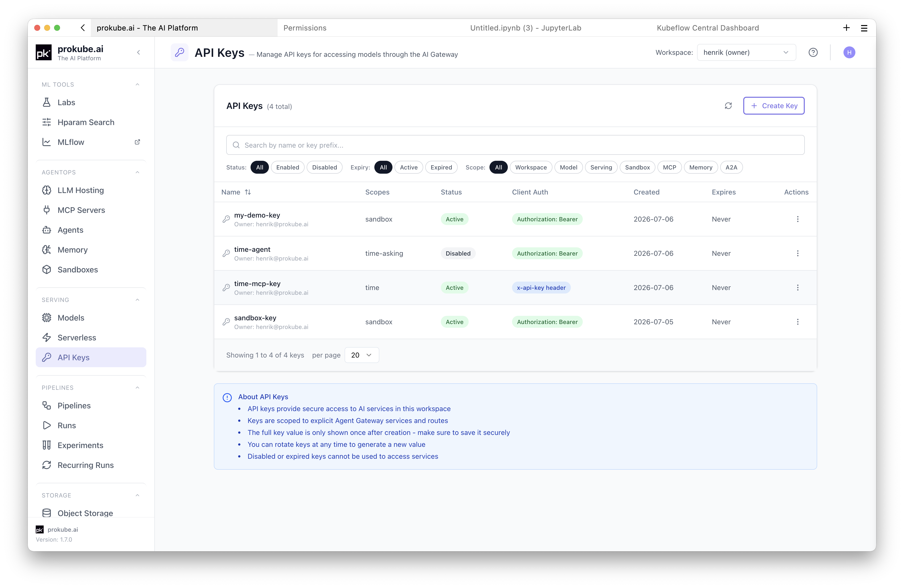Open MLflow external link icon
This screenshot has height=588, width=904.
137,142
